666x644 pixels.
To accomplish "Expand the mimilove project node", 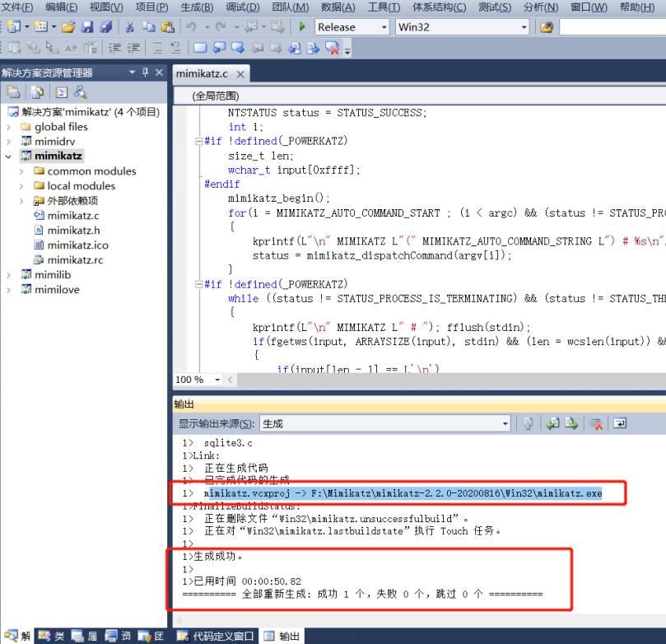I will [x=8, y=290].
